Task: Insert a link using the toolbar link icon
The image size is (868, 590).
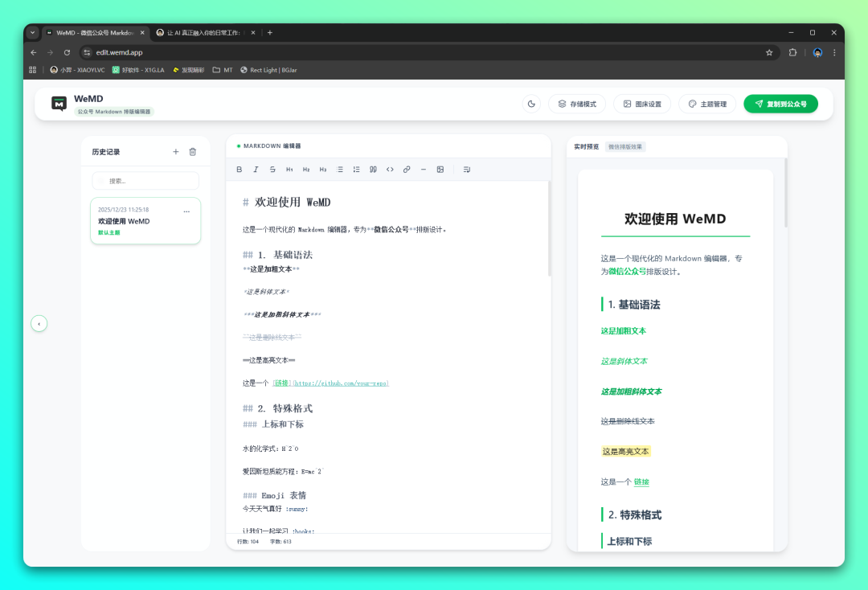Action: click(407, 170)
